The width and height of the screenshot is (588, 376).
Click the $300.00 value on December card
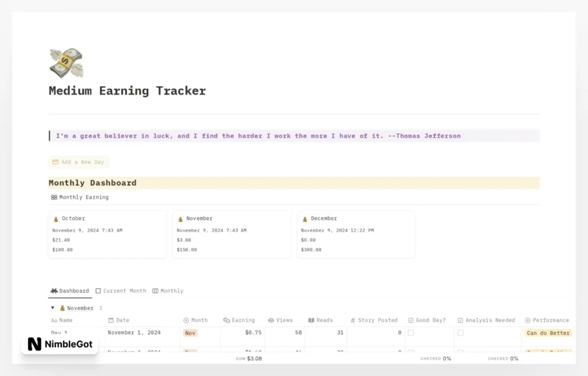click(311, 250)
